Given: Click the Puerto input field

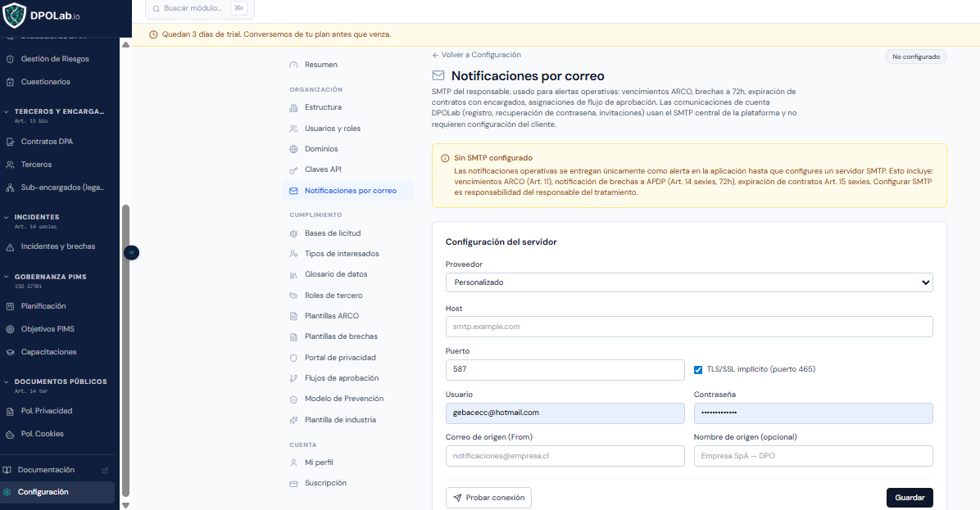Looking at the screenshot, I should [565, 369].
